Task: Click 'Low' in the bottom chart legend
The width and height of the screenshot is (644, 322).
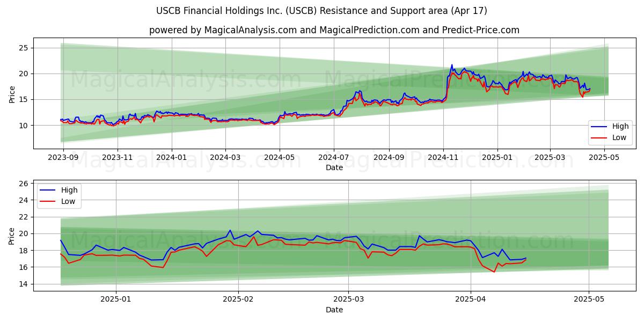Action: click(69, 201)
